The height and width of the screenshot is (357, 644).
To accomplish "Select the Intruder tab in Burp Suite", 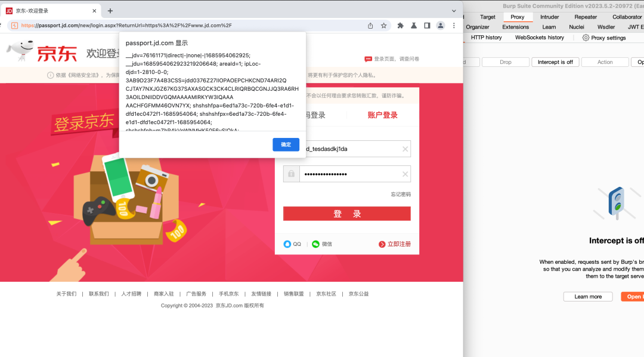I will (x=550, y=17).
